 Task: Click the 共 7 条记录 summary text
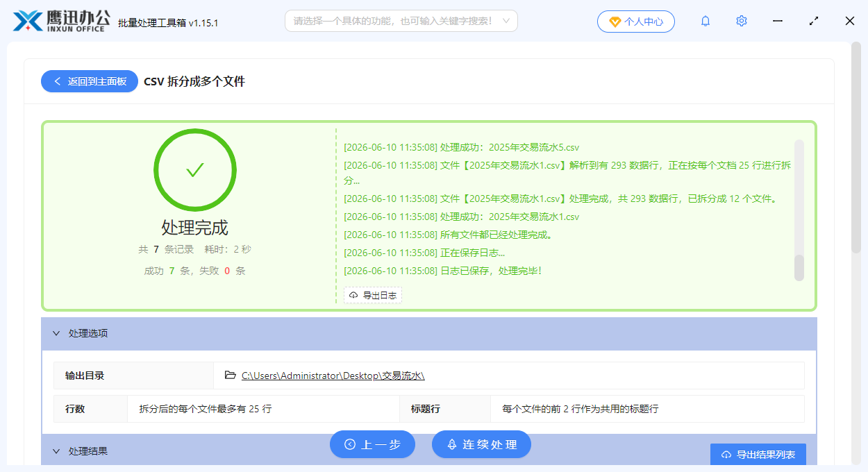(166, 249)
